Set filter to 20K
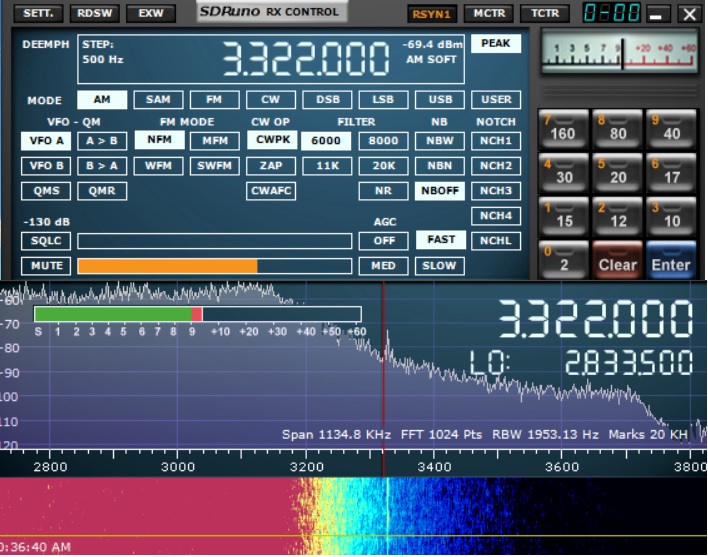 [x=383, y=166]
